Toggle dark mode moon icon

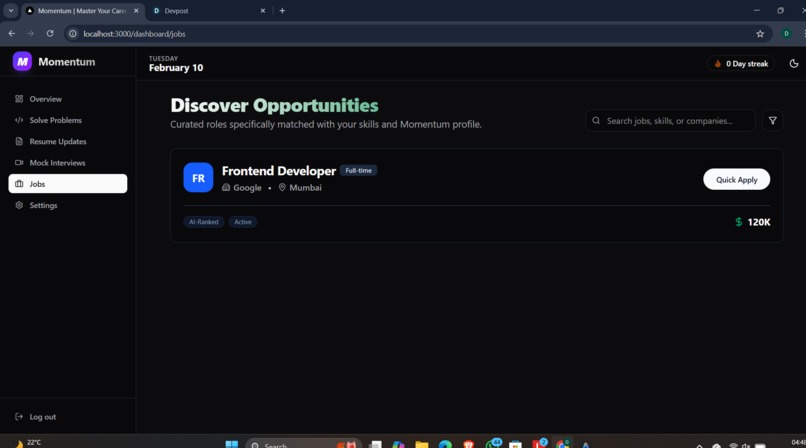(794, 64)
